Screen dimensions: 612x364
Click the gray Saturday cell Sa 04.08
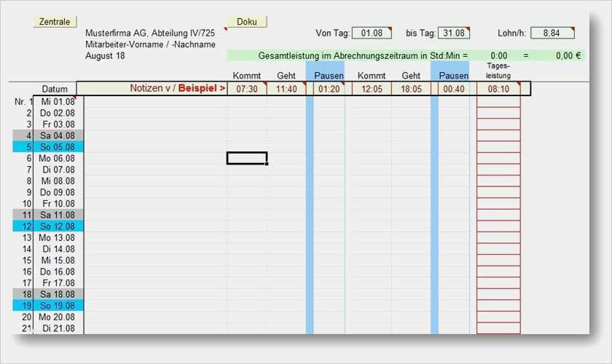[x=58, y=135]
